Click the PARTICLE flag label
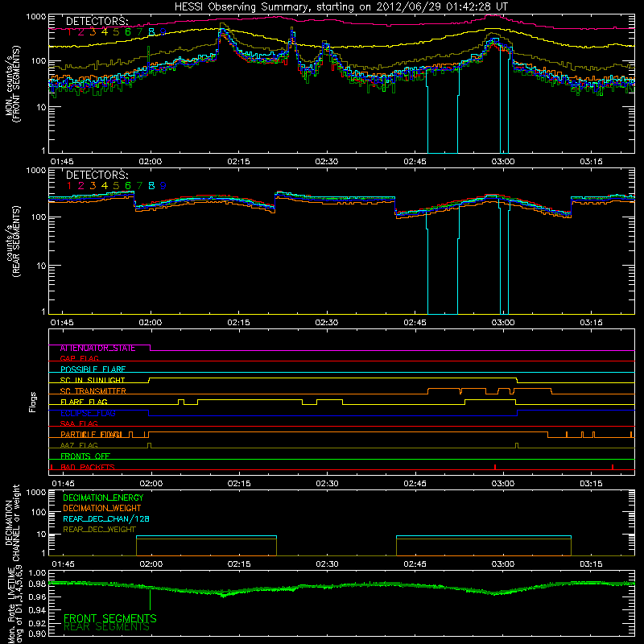644x644 pixels. coord(91,434)
